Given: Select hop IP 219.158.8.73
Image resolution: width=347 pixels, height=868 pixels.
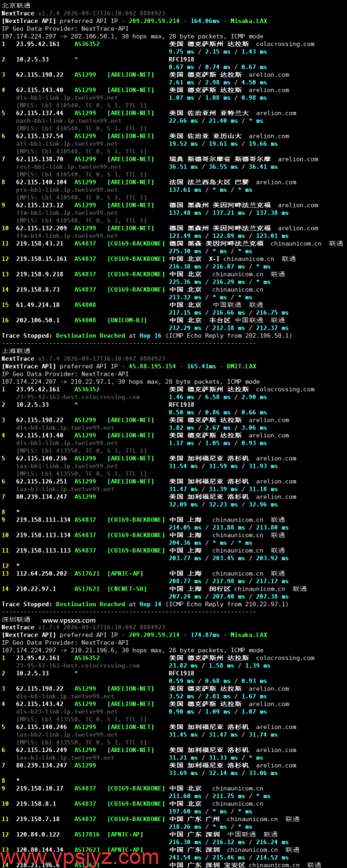Looking at the screenshot, I should [x=38, y=290].
